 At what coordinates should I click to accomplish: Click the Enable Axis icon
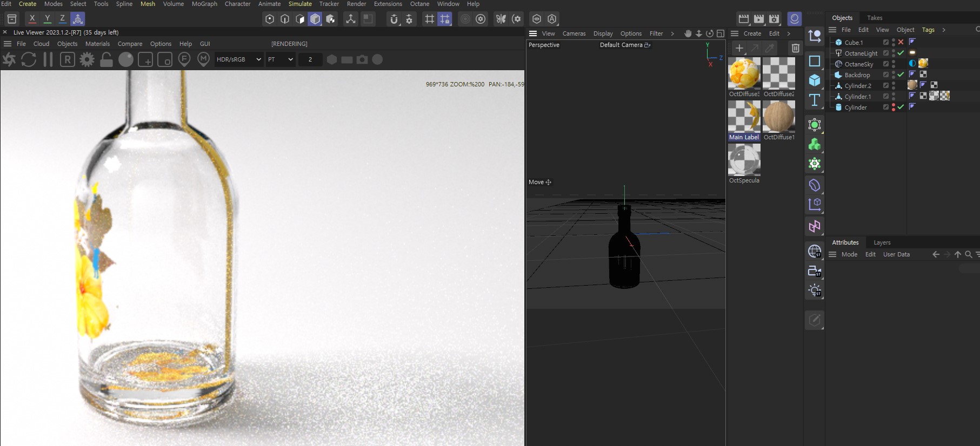[351, 19]
